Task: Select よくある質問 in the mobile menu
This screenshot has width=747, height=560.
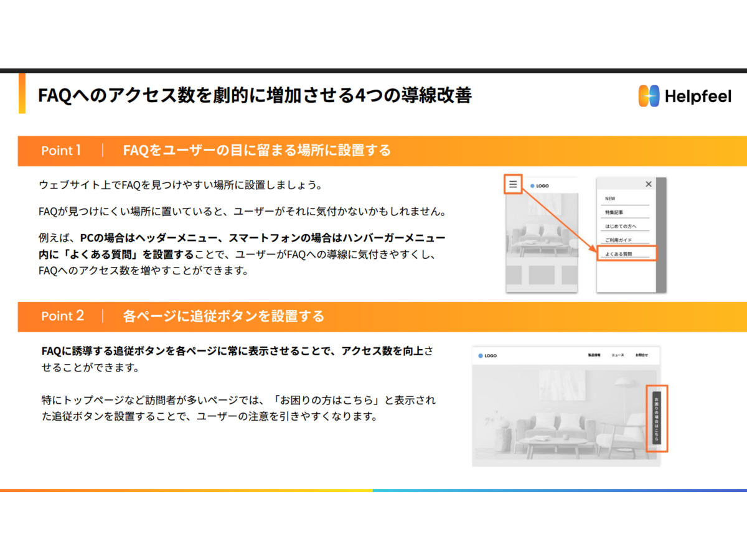Action: coord(619,254)
